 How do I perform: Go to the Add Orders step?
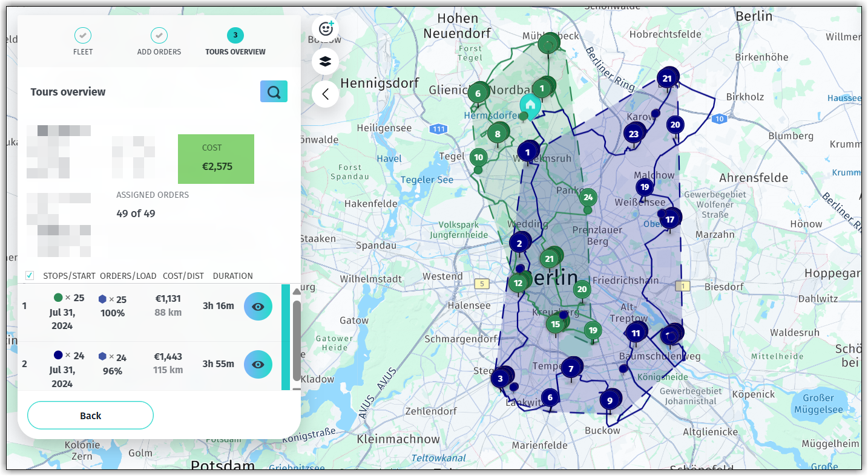(x=159, y=42)
